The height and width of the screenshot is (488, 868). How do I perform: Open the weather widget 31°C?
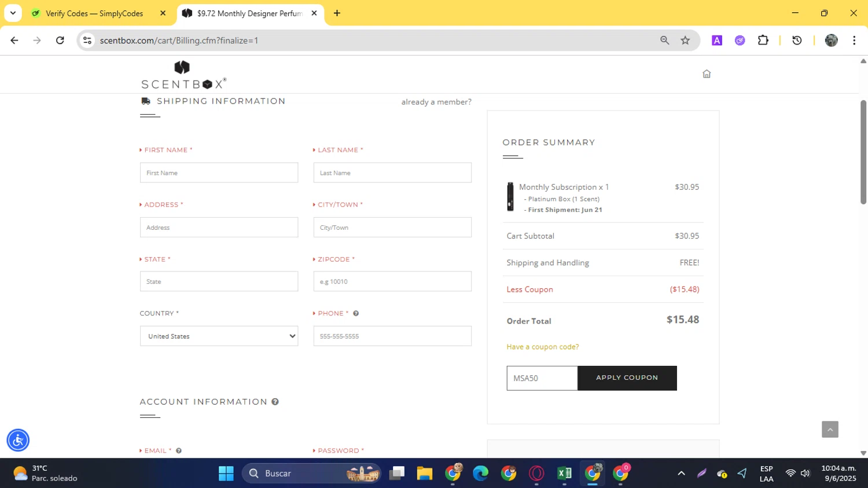[45, 474]
